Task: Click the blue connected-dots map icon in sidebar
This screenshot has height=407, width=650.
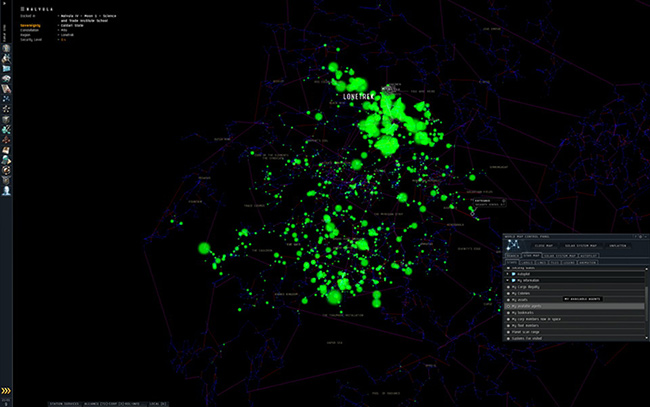Action: (6, 99)
